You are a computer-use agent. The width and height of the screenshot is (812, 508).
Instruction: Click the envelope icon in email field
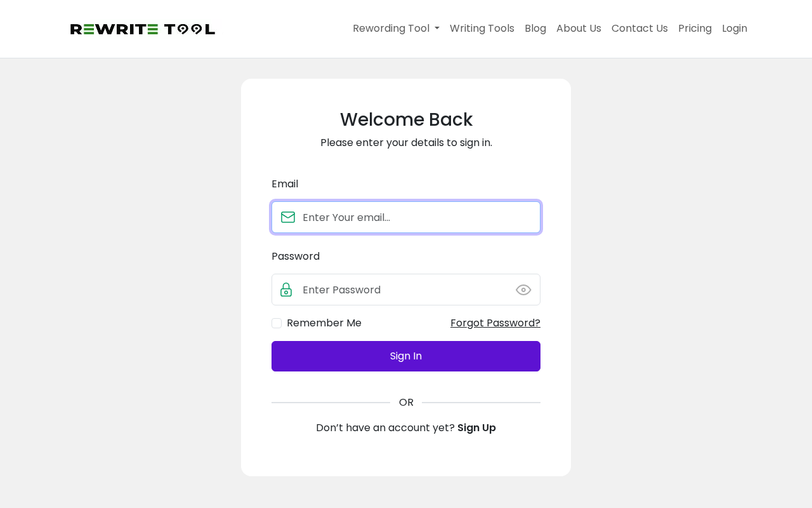pos(288,217)
